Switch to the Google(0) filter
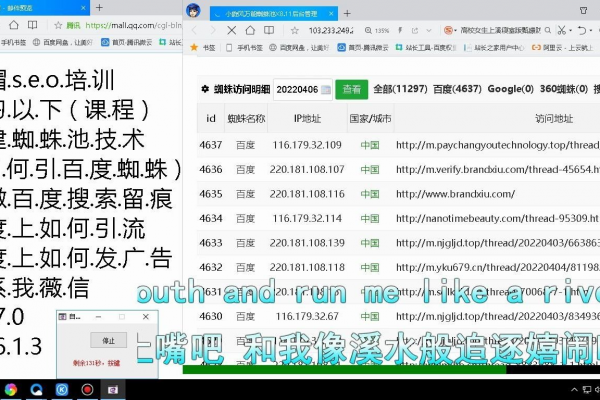 (x=512, y=89)
